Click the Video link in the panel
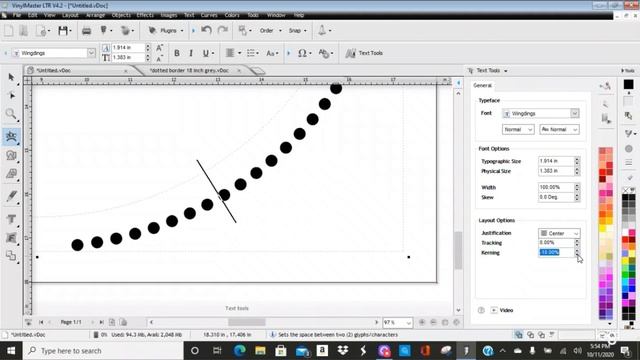640x360 pixels. click(x=506, y=310)
